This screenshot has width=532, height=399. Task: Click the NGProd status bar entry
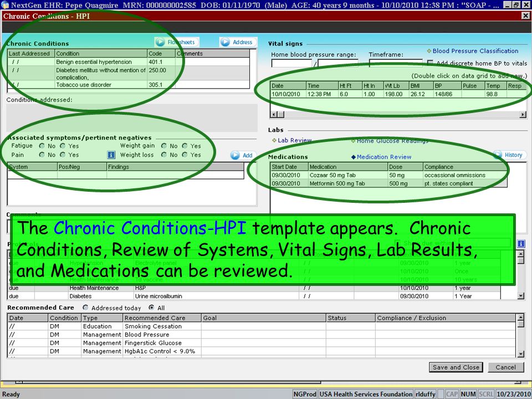tap(305, 394)
